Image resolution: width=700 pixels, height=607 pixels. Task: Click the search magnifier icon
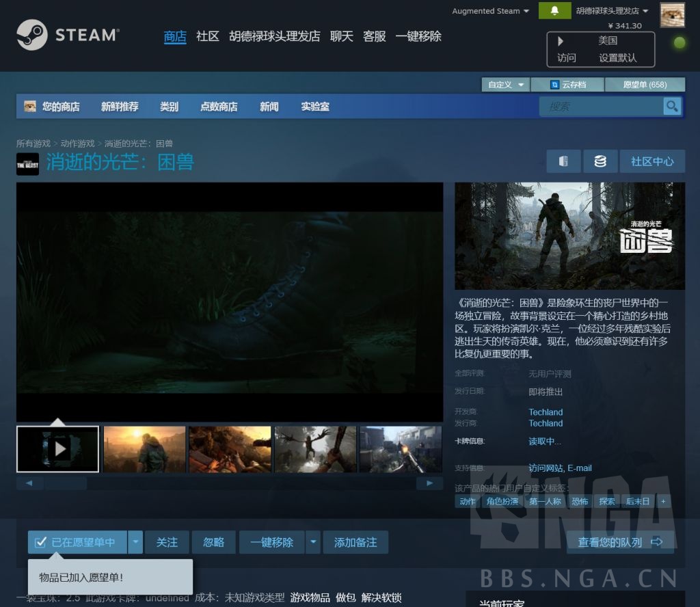673,106
